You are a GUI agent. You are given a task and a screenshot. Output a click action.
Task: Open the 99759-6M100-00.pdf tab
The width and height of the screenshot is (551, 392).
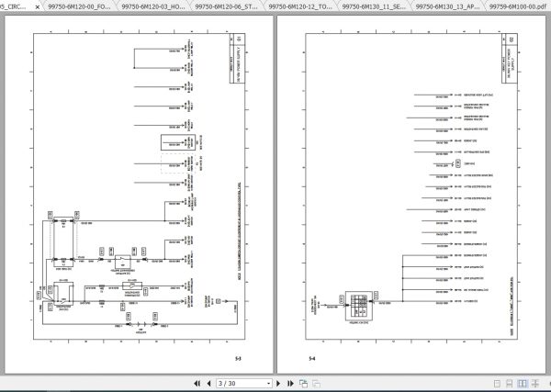coord(518,6)
